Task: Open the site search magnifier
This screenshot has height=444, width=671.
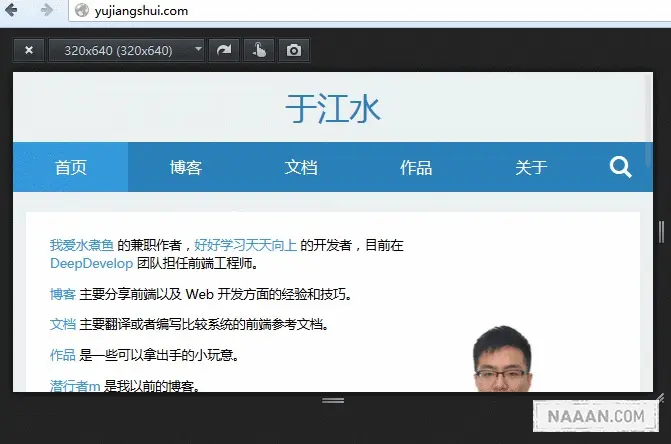Action: tap(620, 167)
